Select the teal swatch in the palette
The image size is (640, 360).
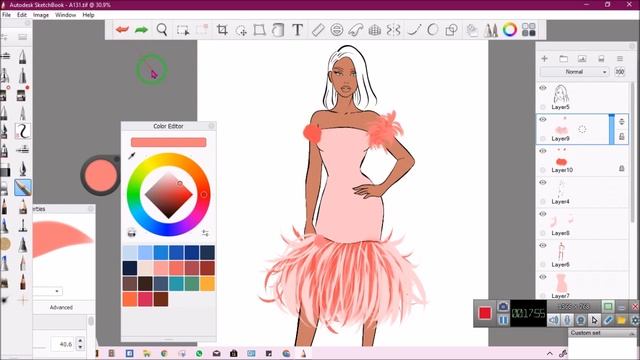pos(176,284)
